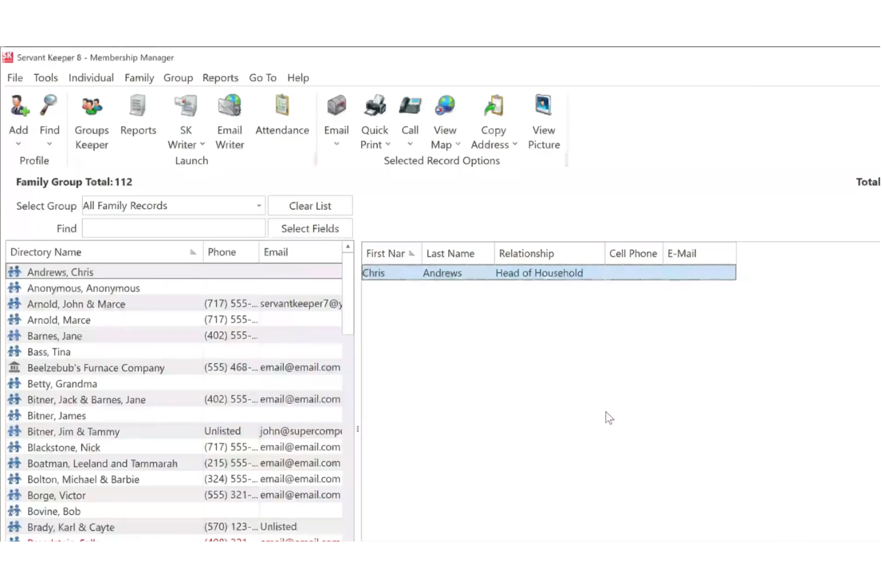Screen dimensions: 882x588
Task: Click the Email mailbox icon
Action: point(337,106)
